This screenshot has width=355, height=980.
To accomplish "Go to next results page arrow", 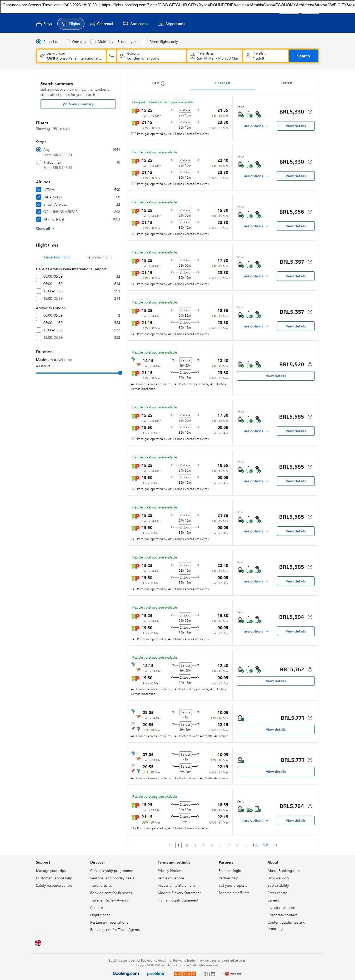I will [x=276, y=845].
